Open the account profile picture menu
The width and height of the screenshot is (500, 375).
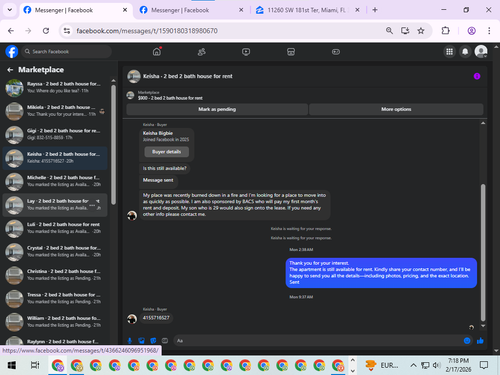[481, 52]
